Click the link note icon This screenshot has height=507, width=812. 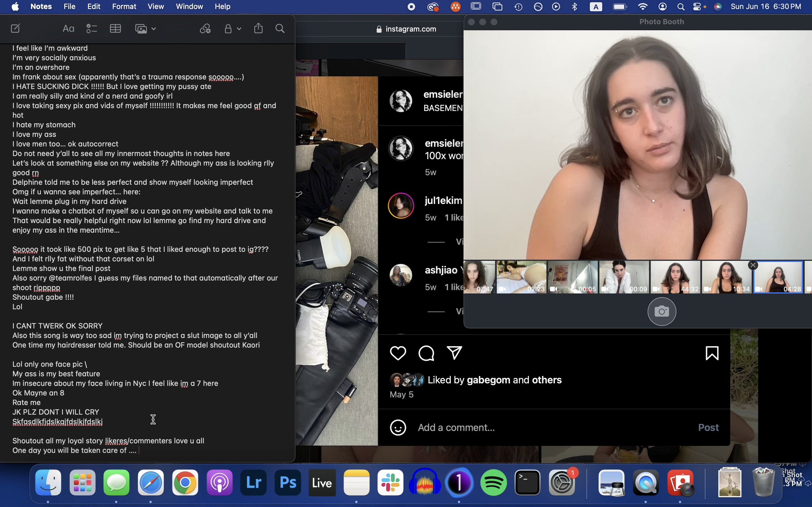205,29
